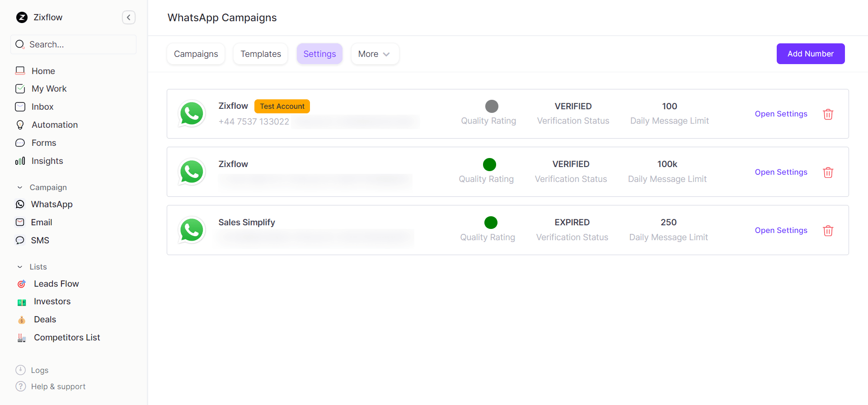Open Insights from the sidebar
This screenshot has height=405, width=868.
(47, 161)
